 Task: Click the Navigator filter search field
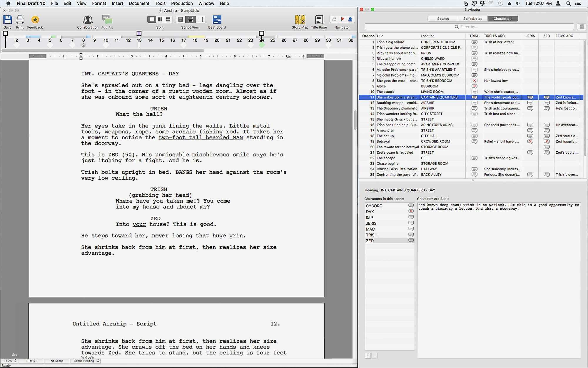click(469, 27)
